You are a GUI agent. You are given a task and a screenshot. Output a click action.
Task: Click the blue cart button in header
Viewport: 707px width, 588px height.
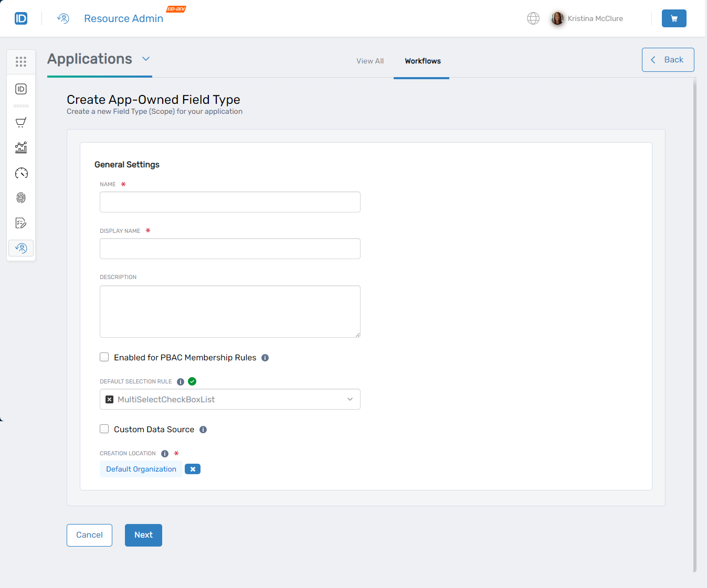[x=674, y=18]
